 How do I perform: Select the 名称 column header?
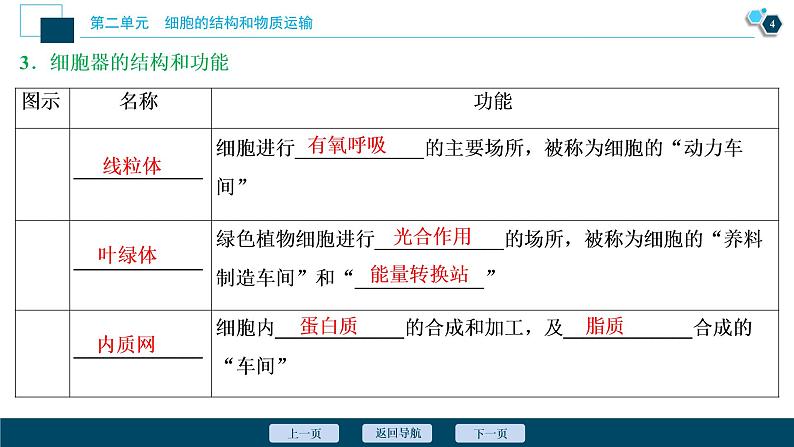pos(138,101)
